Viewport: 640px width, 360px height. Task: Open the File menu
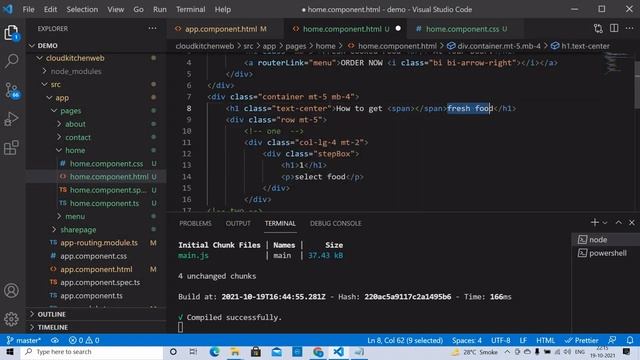[x=29, y=9]
